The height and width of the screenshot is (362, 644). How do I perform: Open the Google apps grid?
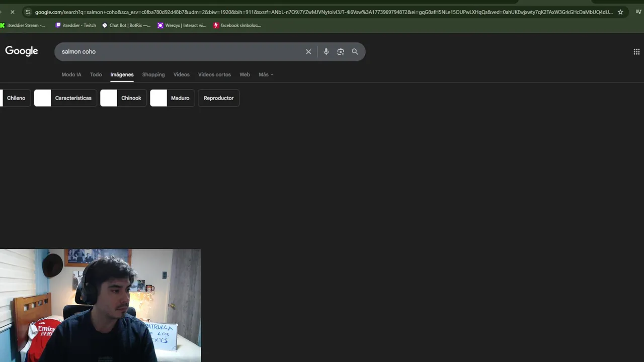[636, 52]
